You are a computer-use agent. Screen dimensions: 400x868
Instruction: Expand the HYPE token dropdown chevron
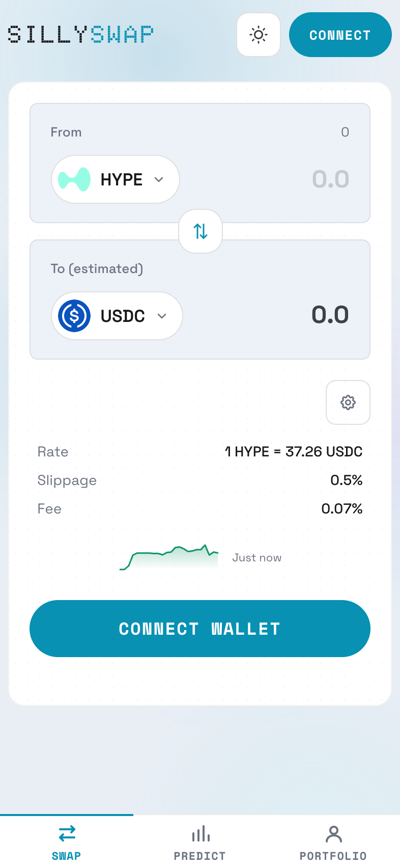[159, 179]
